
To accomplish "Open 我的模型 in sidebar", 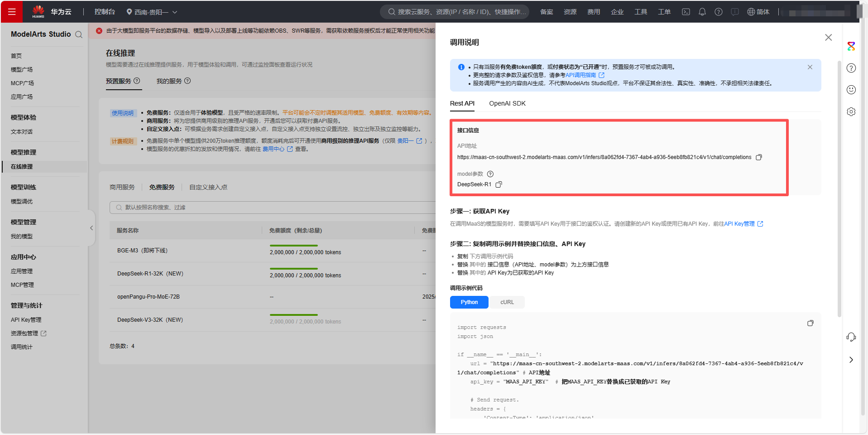I will pos(22,237).
